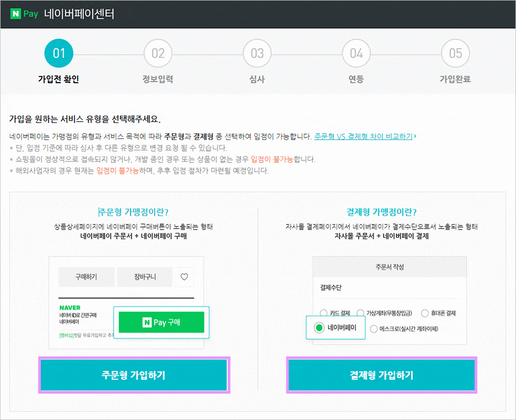Select the 네이버페이 radio button
This screenshot has width=516, height=420.
click(x=319, y=327)
